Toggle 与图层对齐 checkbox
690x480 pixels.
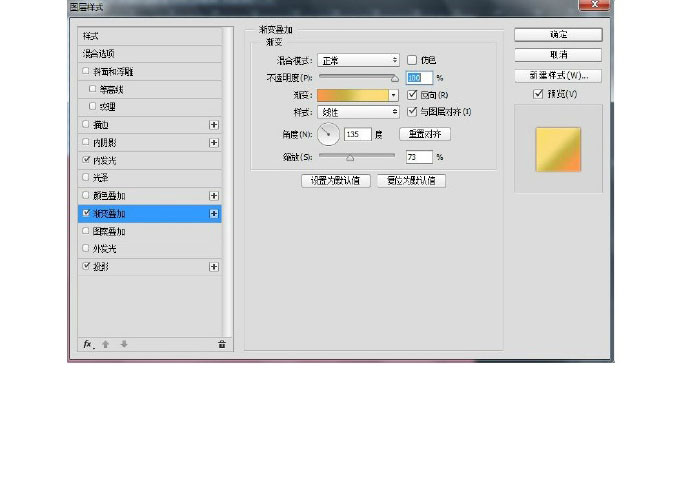(x=412, y=112)
